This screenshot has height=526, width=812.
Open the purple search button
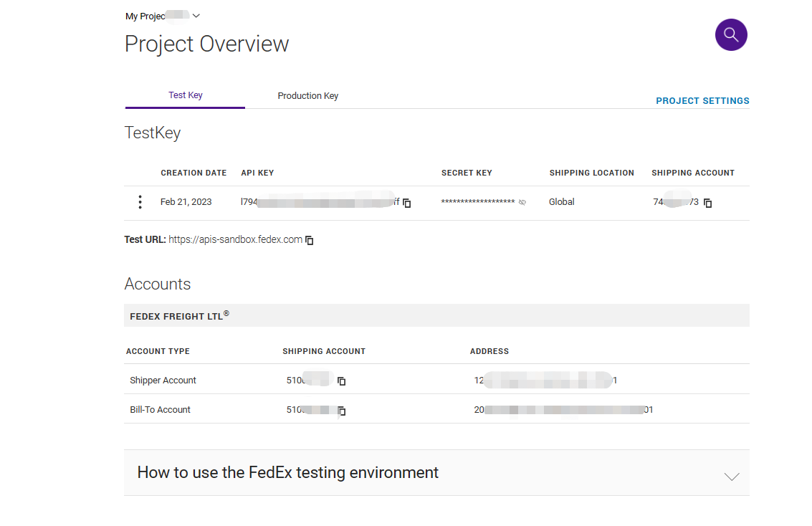(x=731, y=34)
